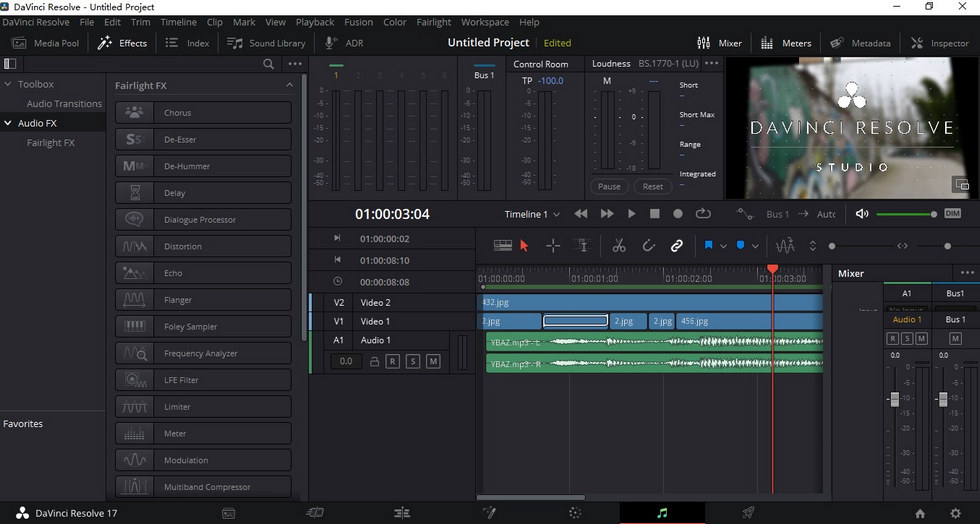This screenshot has width=980, height=524.
Task: Select Audio Transitions in the toolbox
Action: (x=64, y=104)
